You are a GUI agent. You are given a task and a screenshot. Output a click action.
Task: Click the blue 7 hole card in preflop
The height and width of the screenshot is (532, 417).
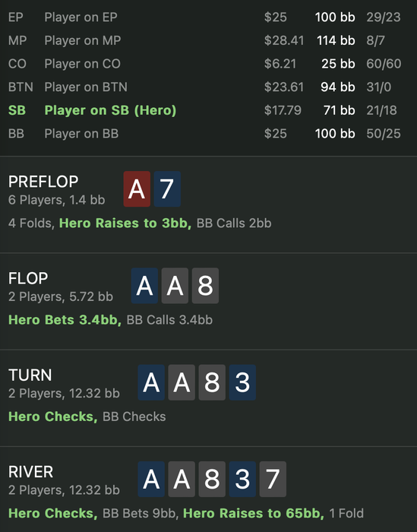[x=167, y=189]
